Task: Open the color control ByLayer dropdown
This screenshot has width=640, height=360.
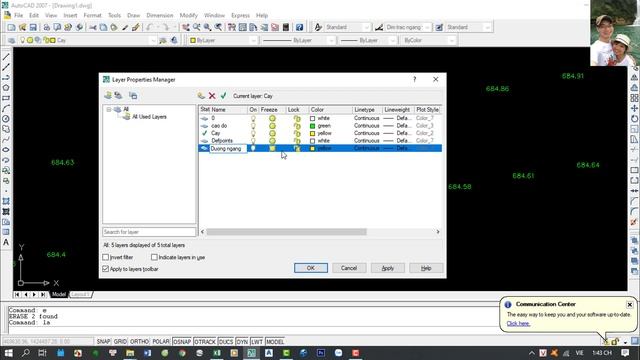Action: pyautogui.click(x=253, y=40)
